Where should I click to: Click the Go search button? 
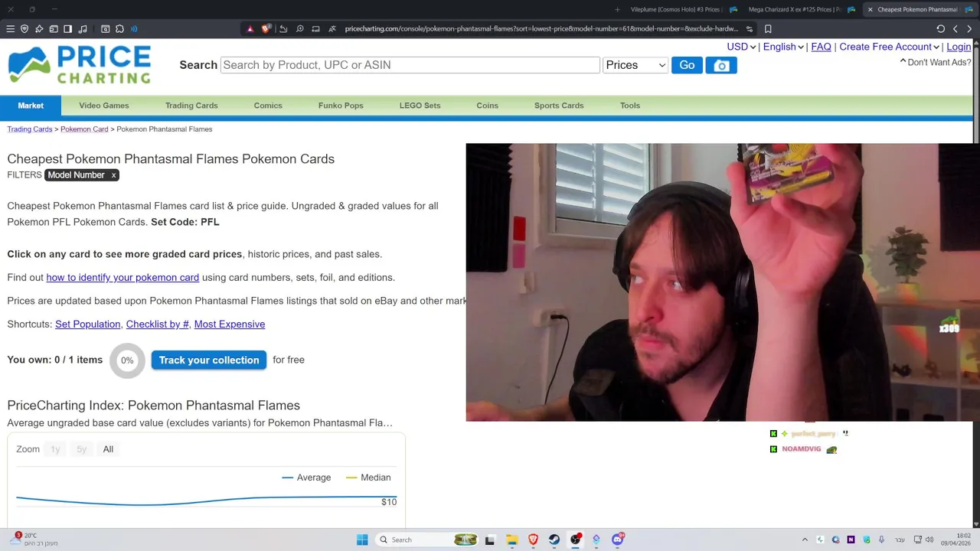(x=687, y=65)
